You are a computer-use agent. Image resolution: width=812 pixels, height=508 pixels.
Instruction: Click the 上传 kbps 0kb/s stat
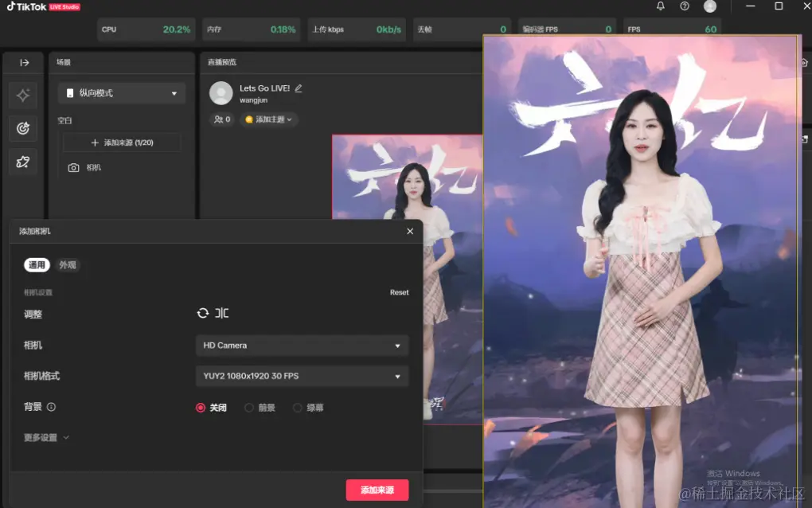coord(357,29)
